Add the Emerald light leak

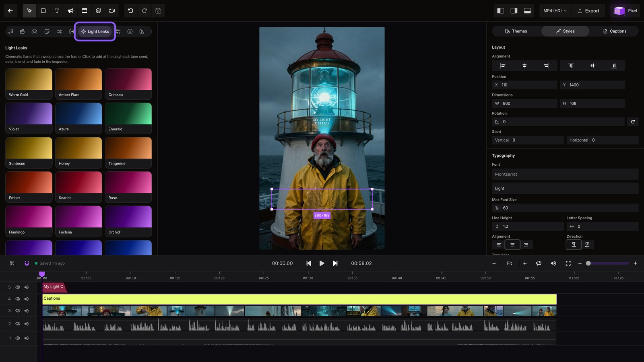point(128,118)
